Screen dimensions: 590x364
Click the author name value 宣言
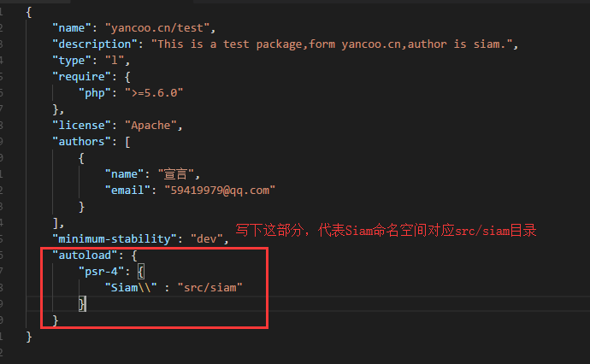pos(176,174)
